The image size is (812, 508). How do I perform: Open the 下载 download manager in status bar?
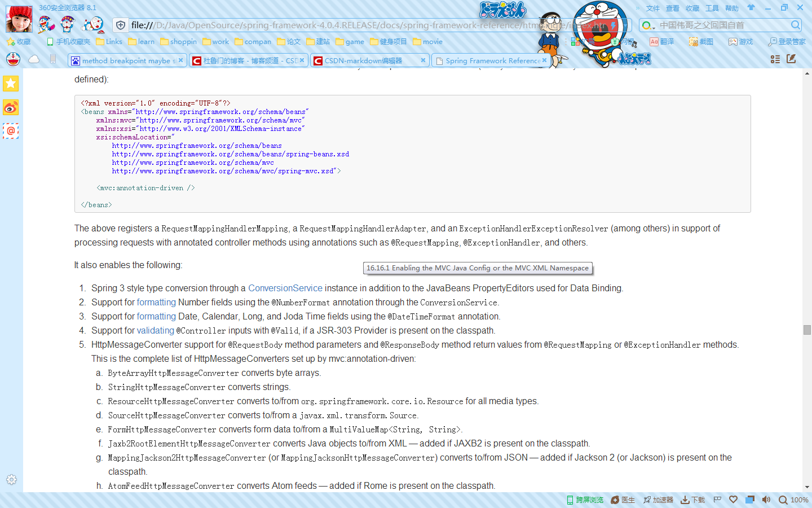tap(692, 500)
